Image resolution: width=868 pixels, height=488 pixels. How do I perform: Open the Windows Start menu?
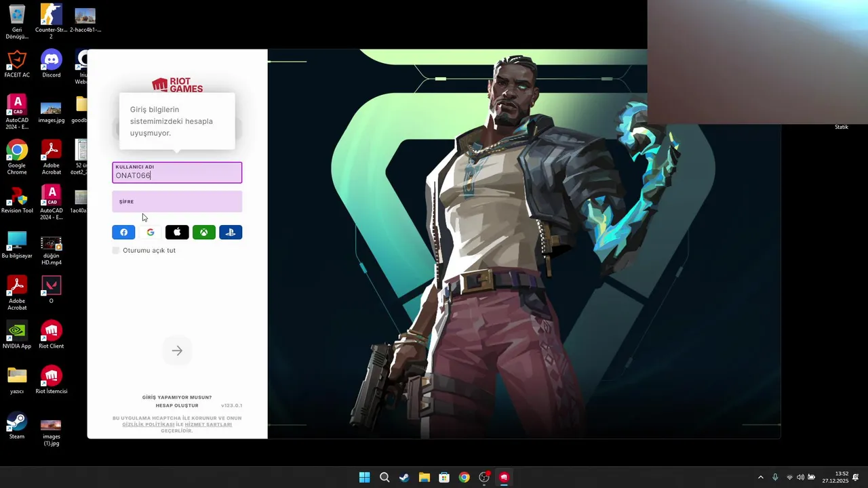364,477
